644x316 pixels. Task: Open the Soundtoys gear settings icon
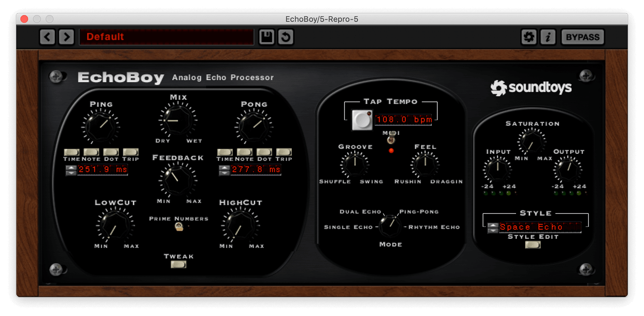click(529, 37)
